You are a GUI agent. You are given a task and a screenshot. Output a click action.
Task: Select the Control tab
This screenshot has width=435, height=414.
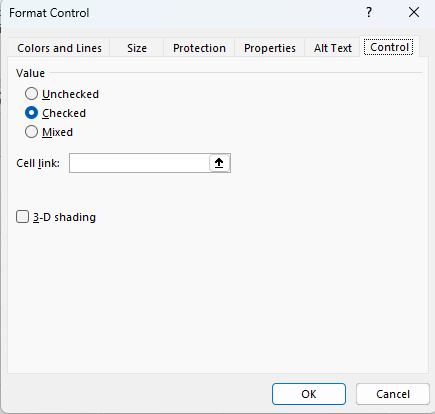(389, 47)
